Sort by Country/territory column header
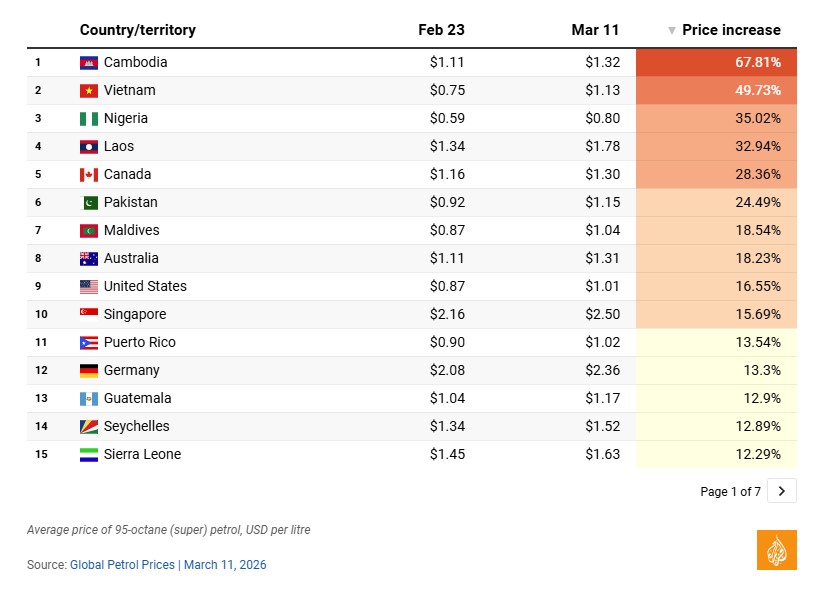Screen dimensions: 814x593 tap(138, 30)
